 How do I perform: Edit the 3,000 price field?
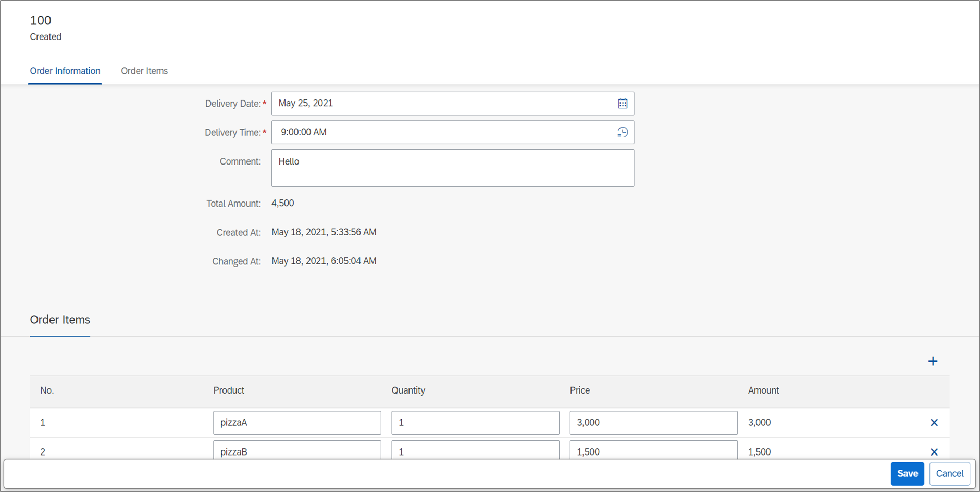[x=653, y=423]
